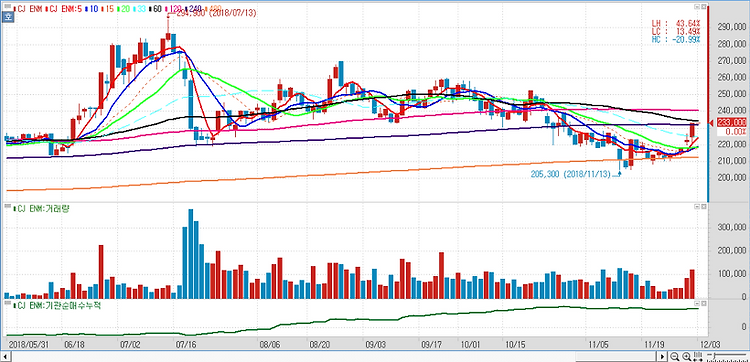Maximize the volume panel
This screenshot has height=362, width=750.
point(704,207)
